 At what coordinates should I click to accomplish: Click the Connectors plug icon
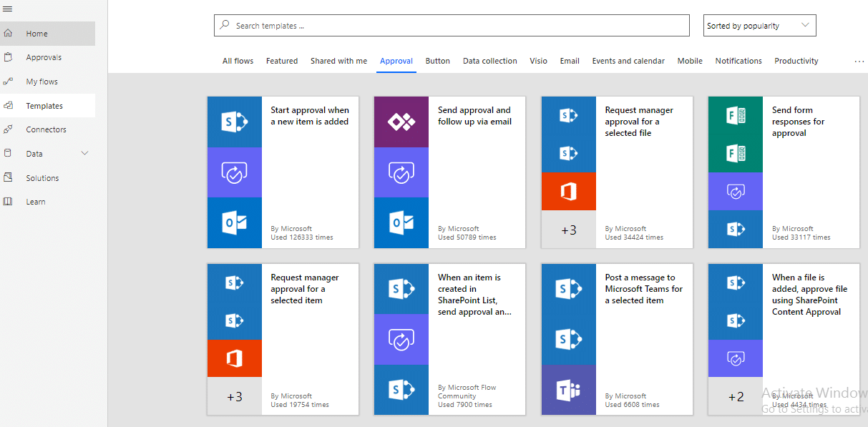[8, 129]
